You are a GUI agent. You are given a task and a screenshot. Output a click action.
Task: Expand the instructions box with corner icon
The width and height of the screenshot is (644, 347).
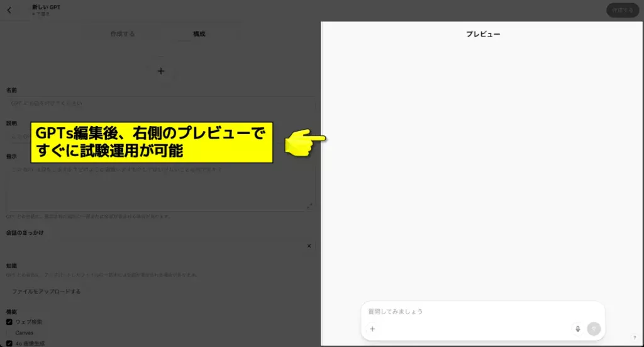click(309, 206)
